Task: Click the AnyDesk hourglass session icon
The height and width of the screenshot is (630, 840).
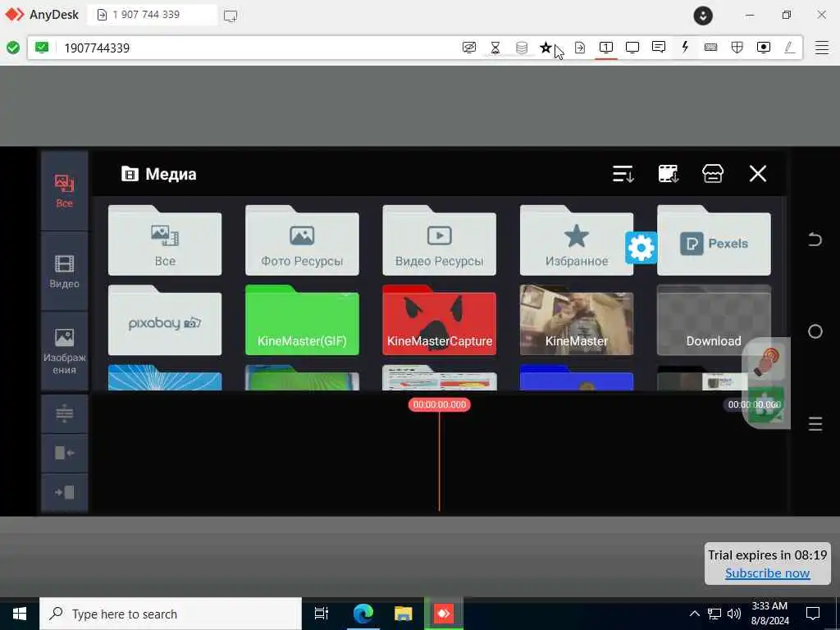Action: [495, 48]
